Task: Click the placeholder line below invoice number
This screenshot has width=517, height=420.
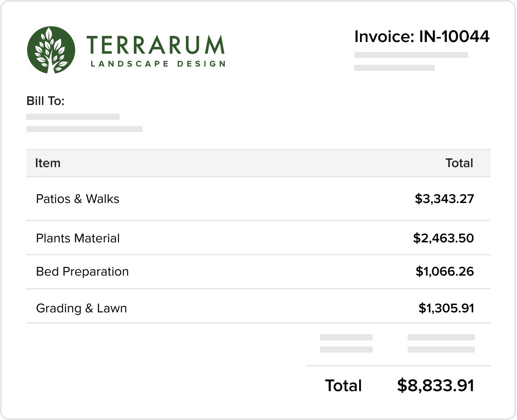Action: point(411,55)
